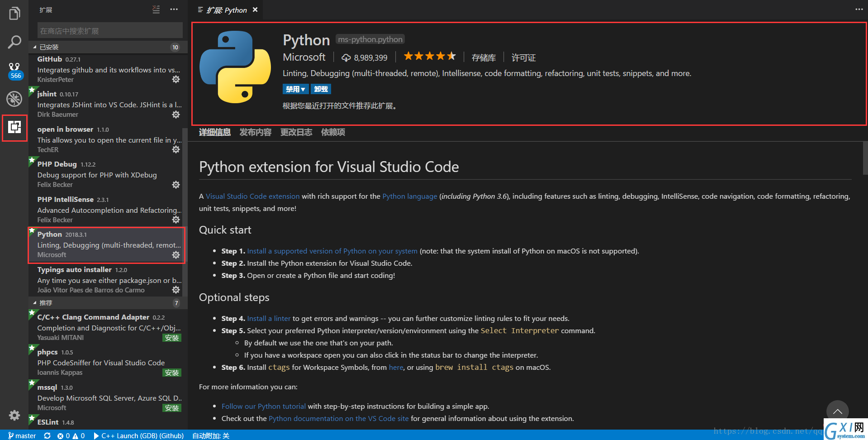
Task: Click the five-star rating of Python extension
Action: pos(430,56)
